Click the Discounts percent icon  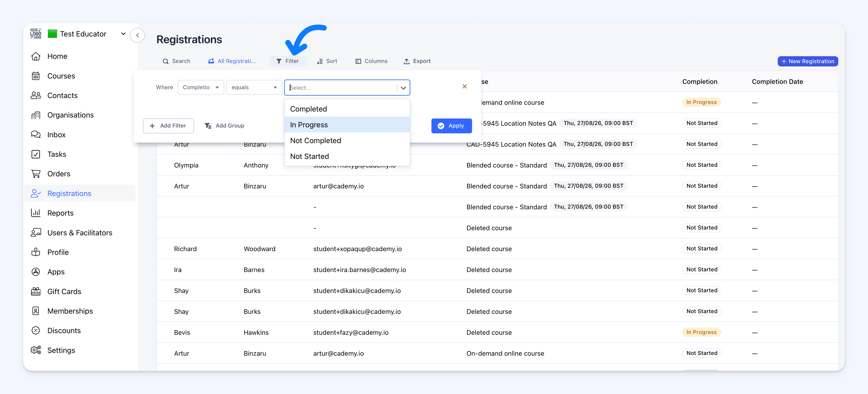click(36, 330)
